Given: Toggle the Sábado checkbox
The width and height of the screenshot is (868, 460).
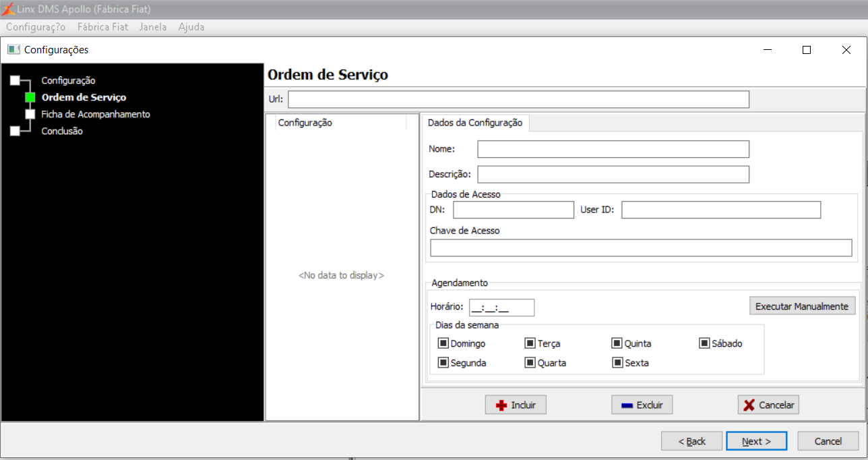Looking at the screenshot, I should coord(705,343).
